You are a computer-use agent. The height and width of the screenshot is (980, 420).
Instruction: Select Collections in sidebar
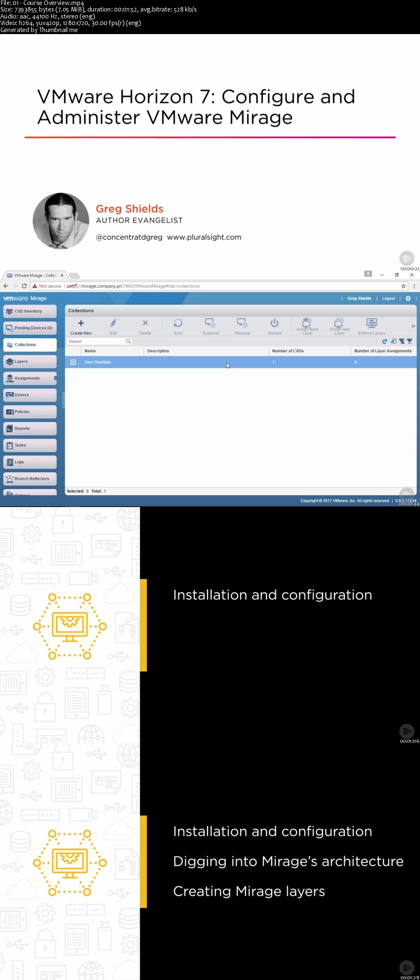point(30,345)
